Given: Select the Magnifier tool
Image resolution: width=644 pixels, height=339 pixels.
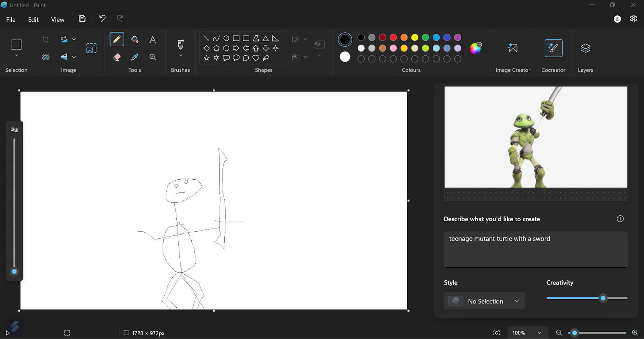Looking at the screenshot, I should (x=153, y=57).
